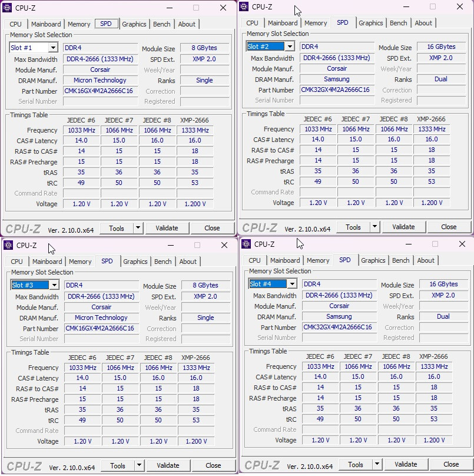Open About tab in Slot #4 window

[x=426, y=260]
